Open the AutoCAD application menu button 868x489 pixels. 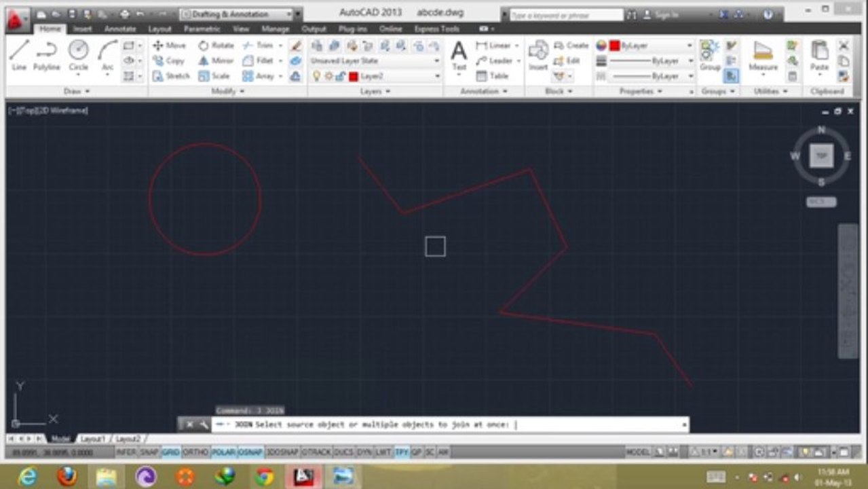tap(17, 20)
